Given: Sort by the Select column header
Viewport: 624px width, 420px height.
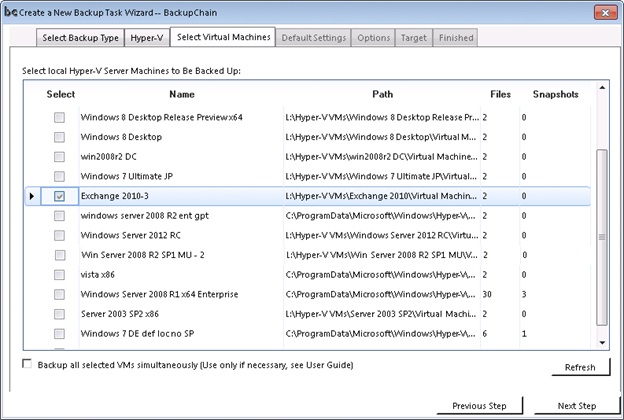Looking at the screenshot, I should coord(60,94).
